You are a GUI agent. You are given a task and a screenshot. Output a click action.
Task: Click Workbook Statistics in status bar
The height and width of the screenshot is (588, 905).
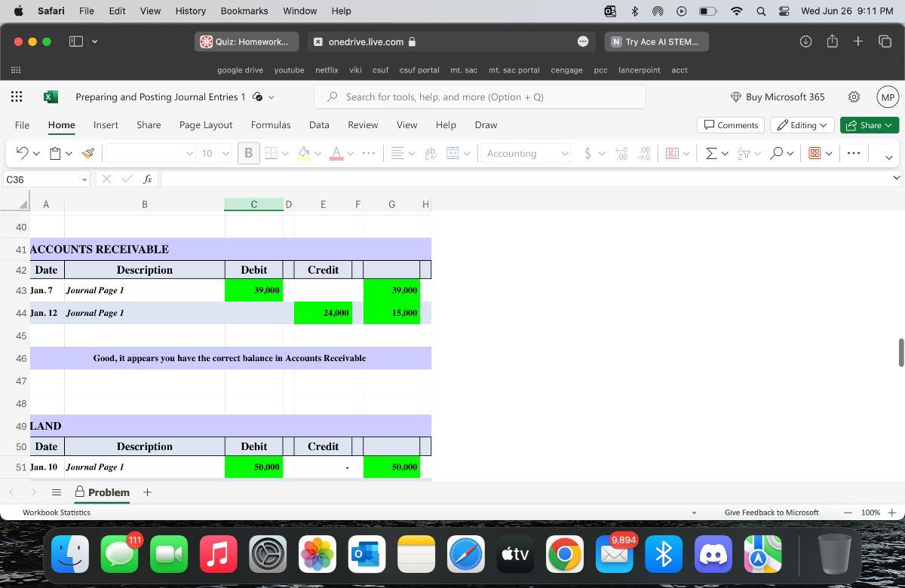click(57, 513)
